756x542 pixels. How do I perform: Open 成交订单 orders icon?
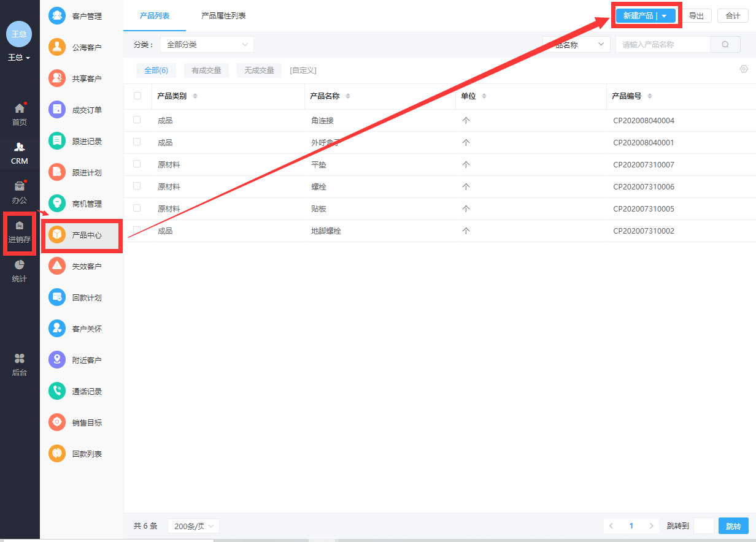57,110
